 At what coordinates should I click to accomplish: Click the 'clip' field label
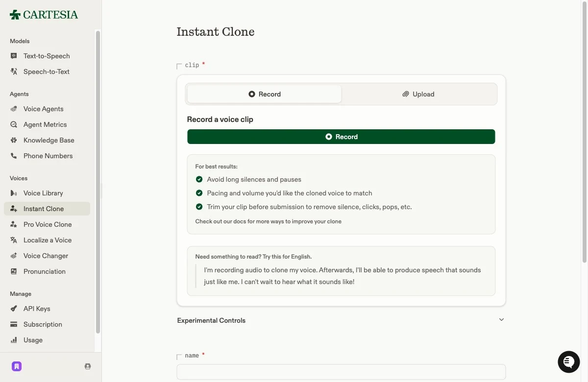point(192,65)
